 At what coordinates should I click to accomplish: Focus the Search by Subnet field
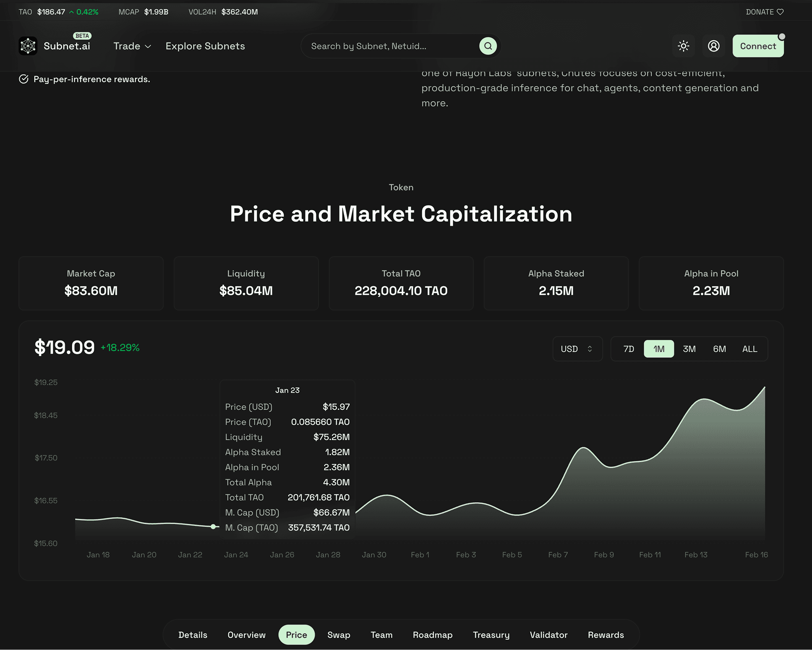[x=390, y=46]
